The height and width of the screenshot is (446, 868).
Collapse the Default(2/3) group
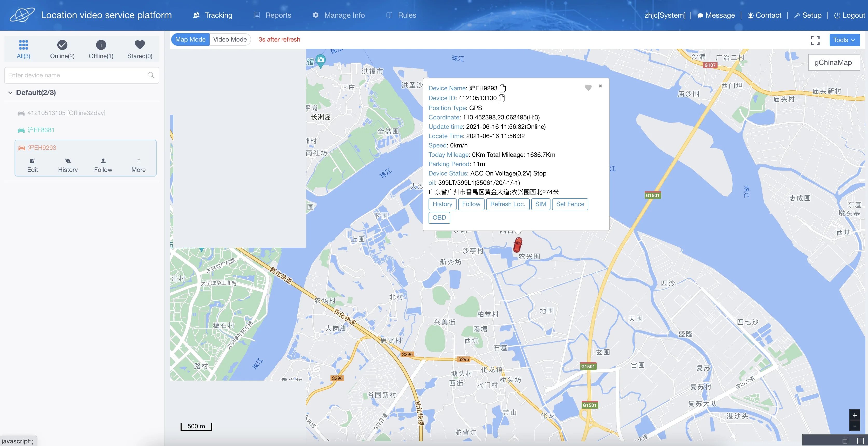[10, 93]
